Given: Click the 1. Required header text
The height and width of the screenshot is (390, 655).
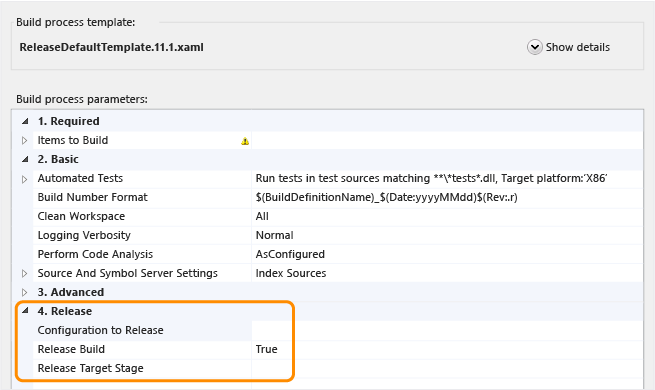Looking at the screenshot, I should [69, 121].
